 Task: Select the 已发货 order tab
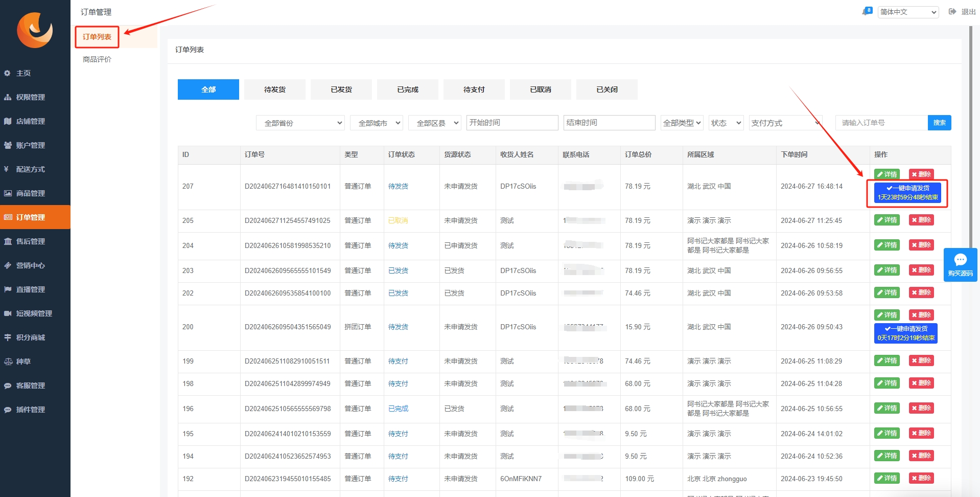[341, 89]
